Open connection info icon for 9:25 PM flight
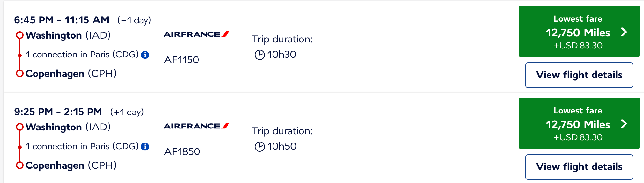This screenshot has width=644, height=183. pos(145,147)
